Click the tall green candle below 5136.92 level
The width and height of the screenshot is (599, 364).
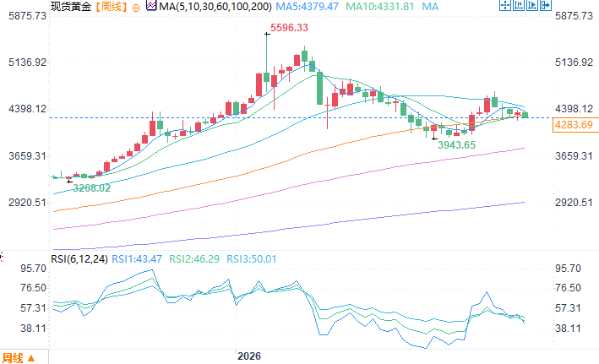(x=319, y=88)
